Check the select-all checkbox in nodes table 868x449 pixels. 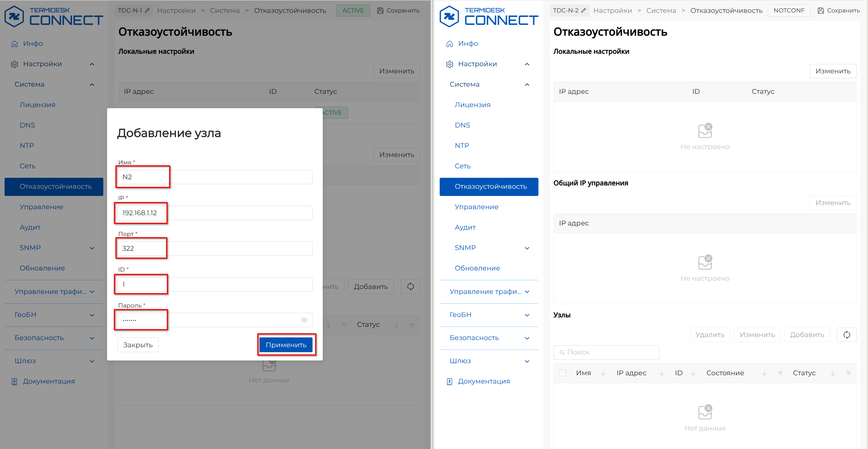pyautogui.click(x=563, y=373)
